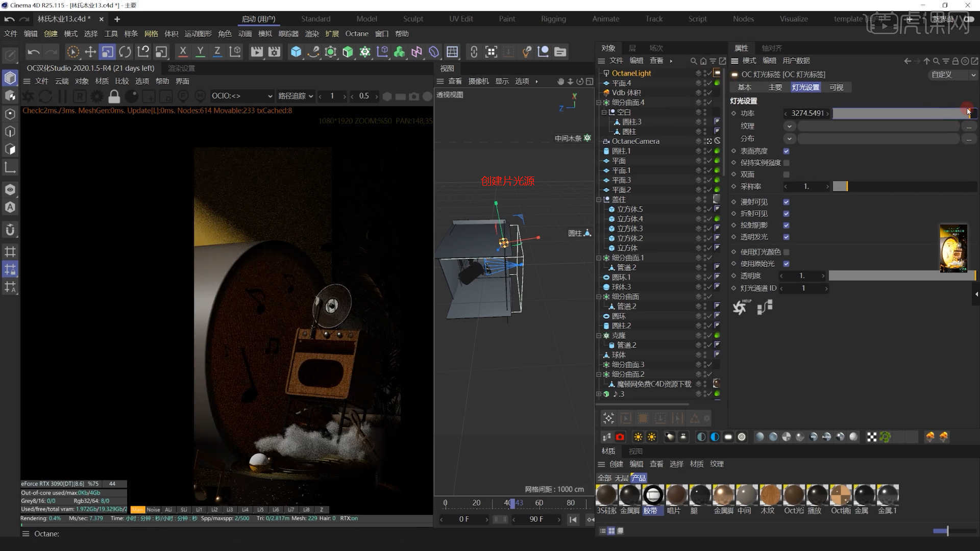The width and height of the screenshot is (980, 551).
Task: Click the Octane settings gear icon
Action: pyautogui.click(x=96, y=96)
